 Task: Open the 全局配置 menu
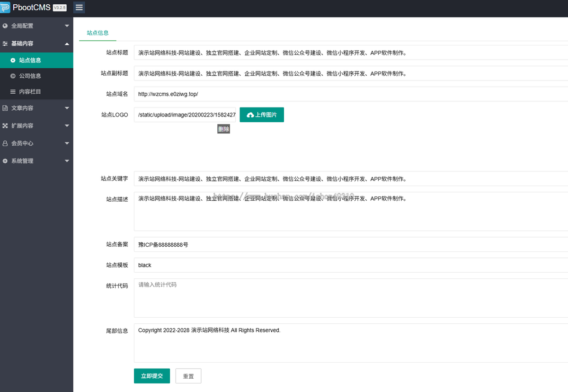point(36,26)
